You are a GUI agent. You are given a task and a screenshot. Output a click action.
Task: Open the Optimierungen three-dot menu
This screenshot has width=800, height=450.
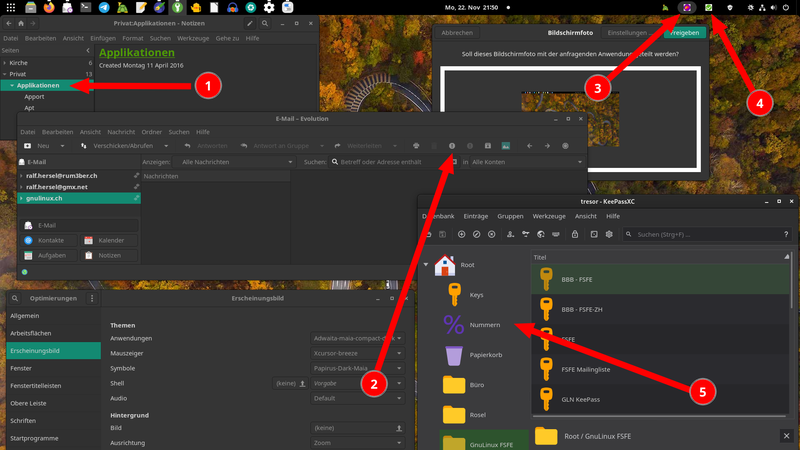point(92,298)
